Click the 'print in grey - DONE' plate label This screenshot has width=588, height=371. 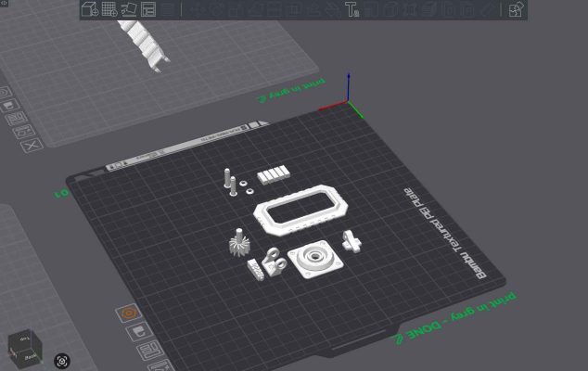462,316
